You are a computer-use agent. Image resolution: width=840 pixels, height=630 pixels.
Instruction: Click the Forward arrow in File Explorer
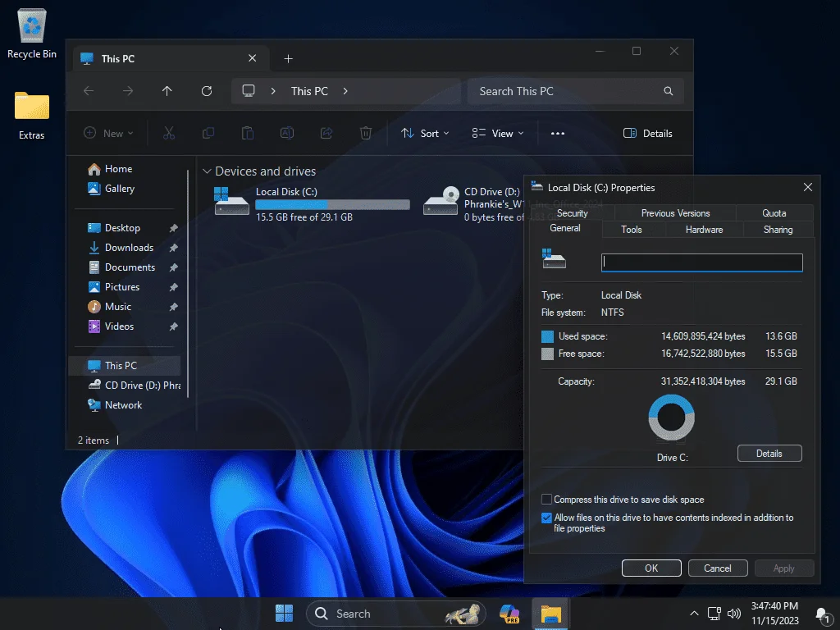[128, 91]
